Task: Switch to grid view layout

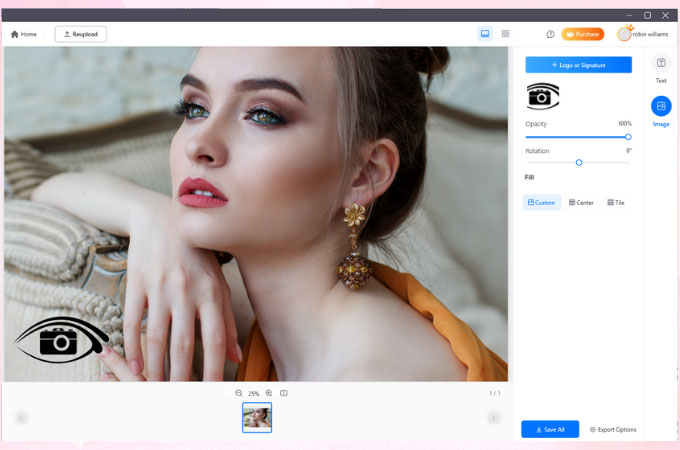Action: (x=505, y=34)
